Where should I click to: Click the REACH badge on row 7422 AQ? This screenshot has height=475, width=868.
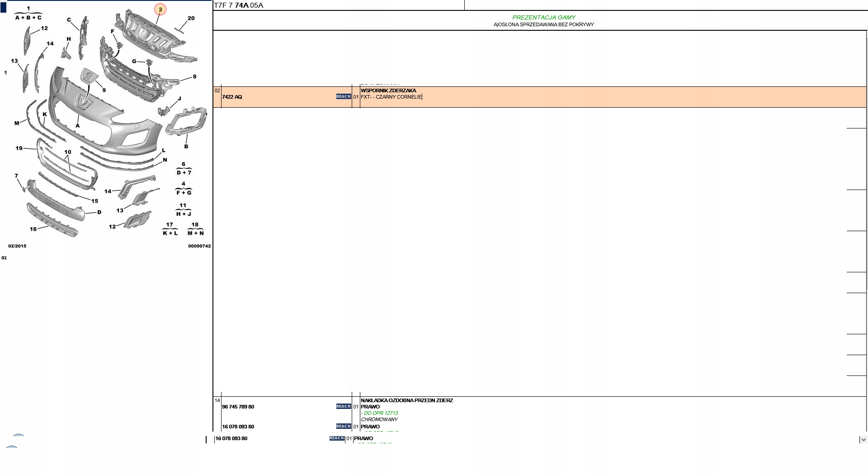pos(344,96)
